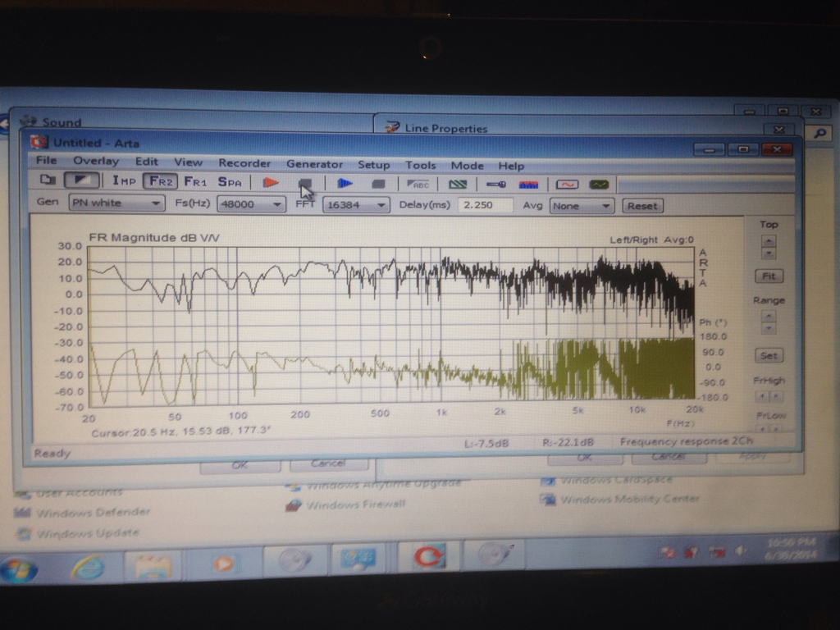Click the Arta taskbar icon
840x630 pixels.
(429, 556)
